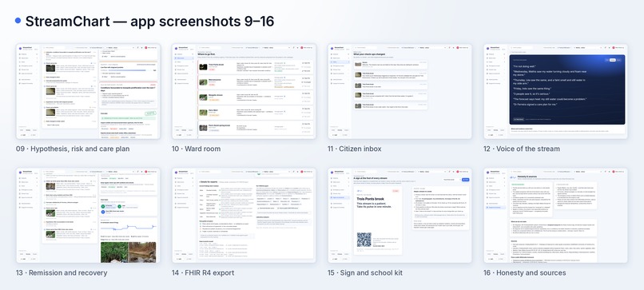This screenshot has width=644, height=290.
Task: Click the caption '10 · Ward room'
Action: [x=196, y=149]
